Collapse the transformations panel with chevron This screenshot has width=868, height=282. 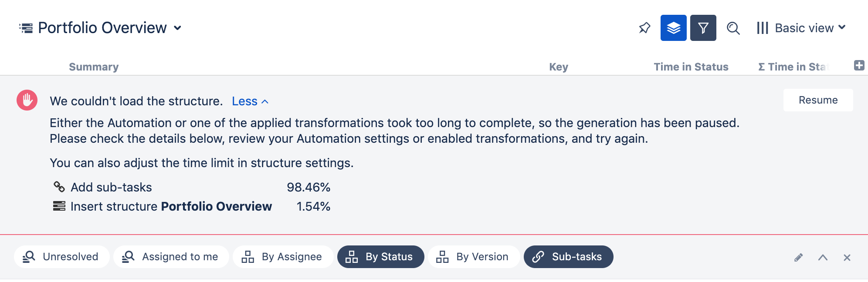point(823,257)
